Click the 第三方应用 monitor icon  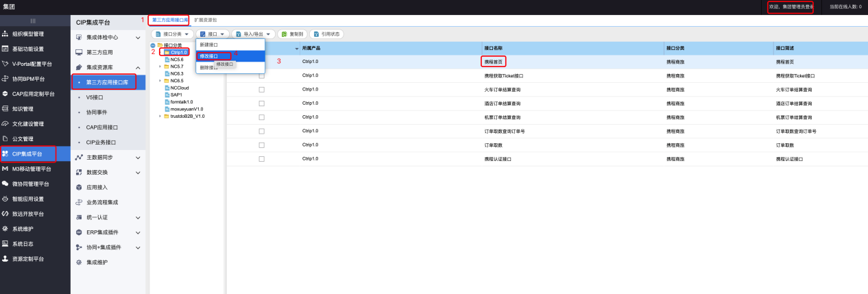[79, 52]
